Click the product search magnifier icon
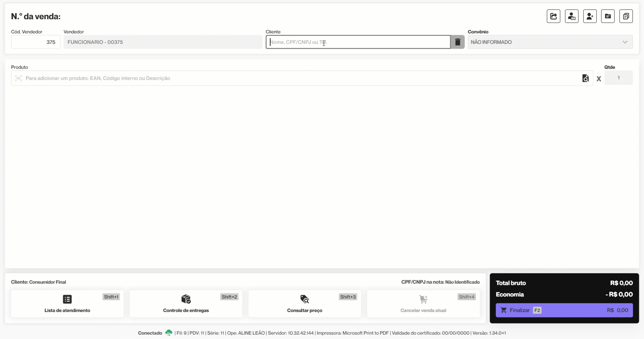This screenshot has width=644, height=339. point(586,78)
